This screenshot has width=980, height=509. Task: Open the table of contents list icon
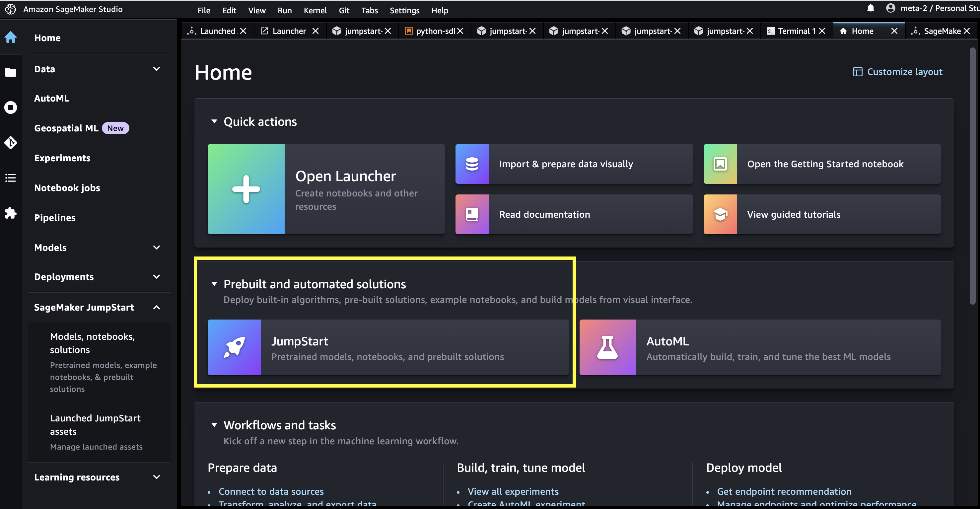11,178
